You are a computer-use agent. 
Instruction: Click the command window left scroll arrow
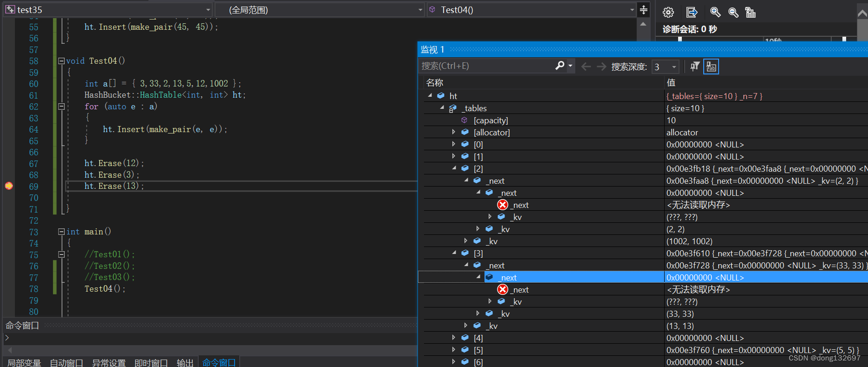point(10,350)
